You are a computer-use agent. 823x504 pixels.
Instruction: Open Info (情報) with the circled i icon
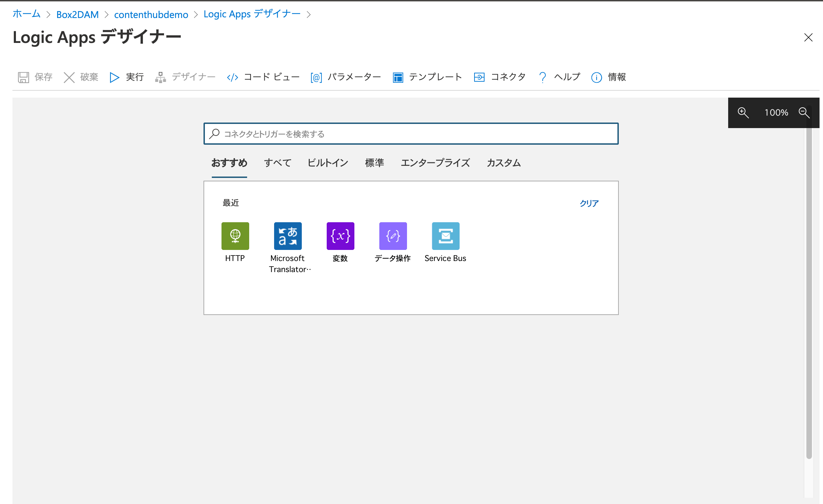597,78
